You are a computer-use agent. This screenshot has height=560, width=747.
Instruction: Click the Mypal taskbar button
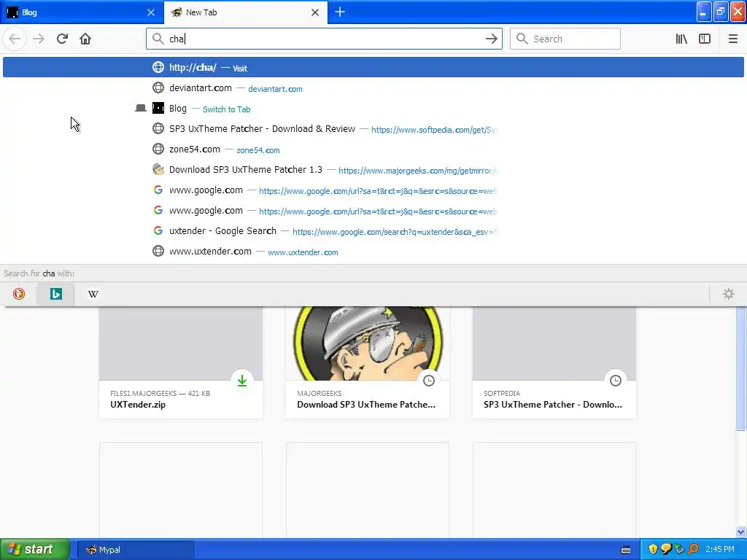tap(135, 550)
